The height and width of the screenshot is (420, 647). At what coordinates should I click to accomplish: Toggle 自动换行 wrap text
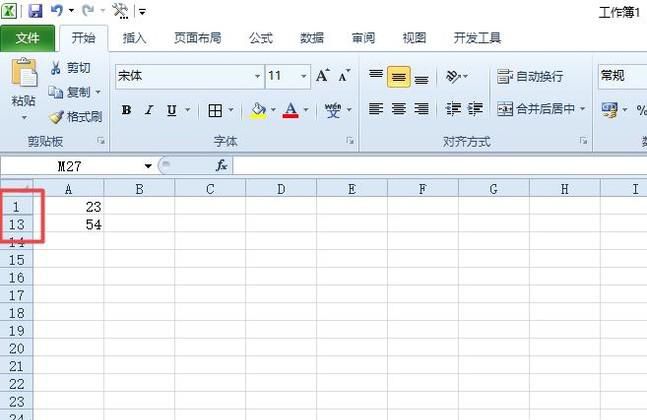[530, 76]
